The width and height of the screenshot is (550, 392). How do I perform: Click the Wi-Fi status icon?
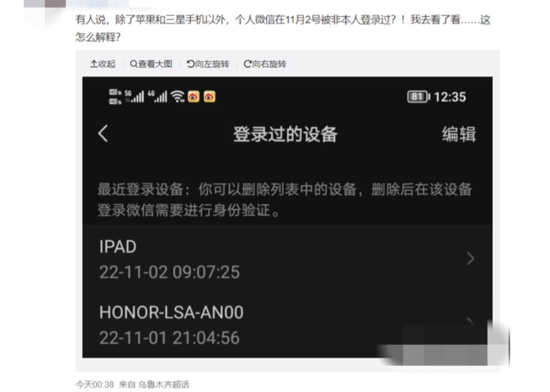pos(178,97)
